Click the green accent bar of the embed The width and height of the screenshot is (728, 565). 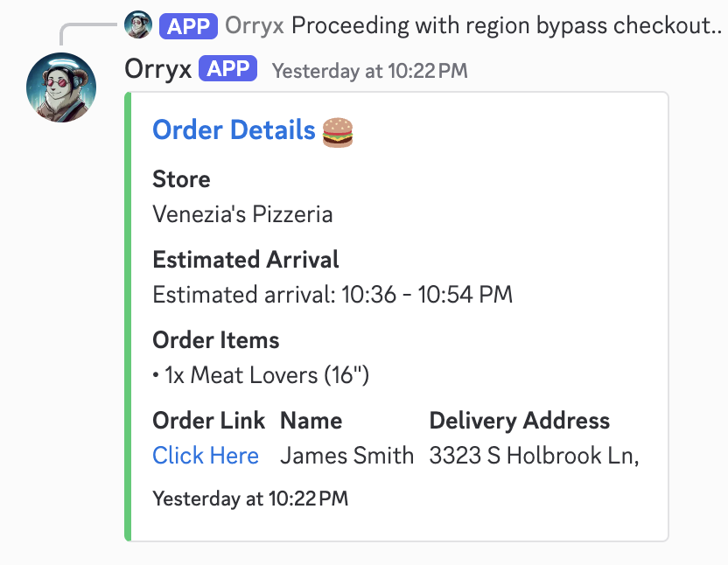coord(128,317)
